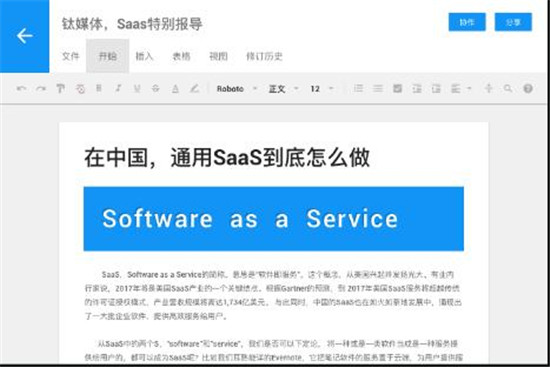Toggle italic formatting
The height and width of the screenshot is (367, 550).
(118, 88)
